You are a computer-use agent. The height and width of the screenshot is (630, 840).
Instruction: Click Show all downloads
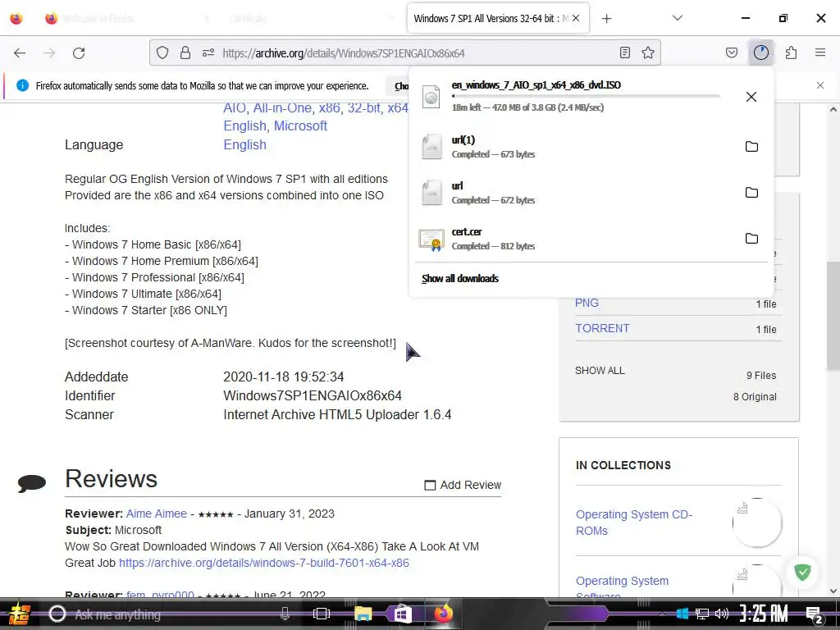tap(460, 279)
